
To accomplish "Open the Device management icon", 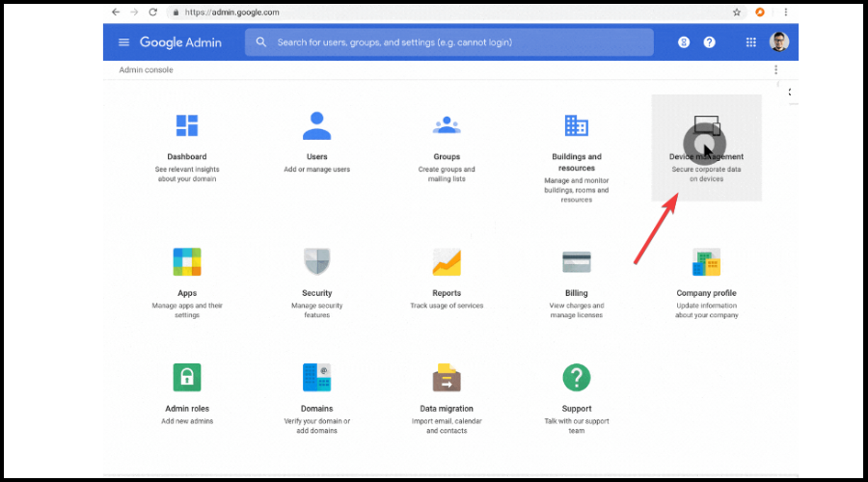I will click(x=707, y=126).
